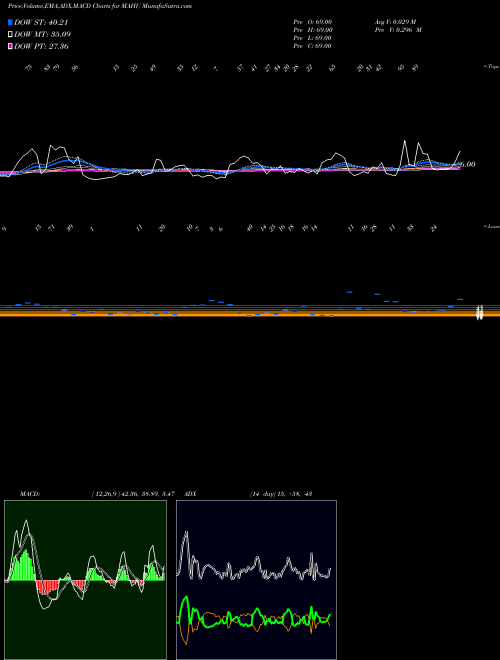
Task: Select the 'DOW ST: 40.21' legend text
Action: 41,22
